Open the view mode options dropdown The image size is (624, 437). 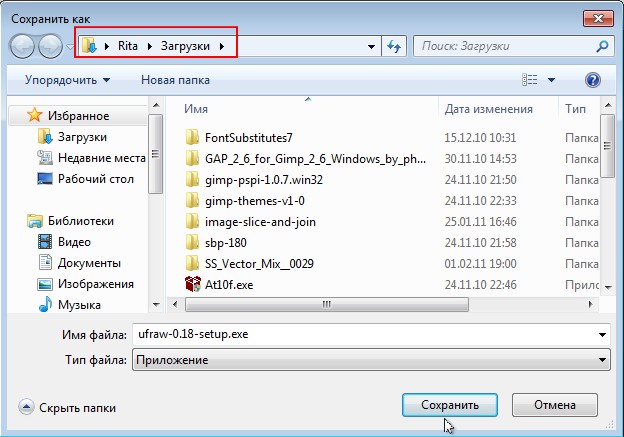[552, 79]
